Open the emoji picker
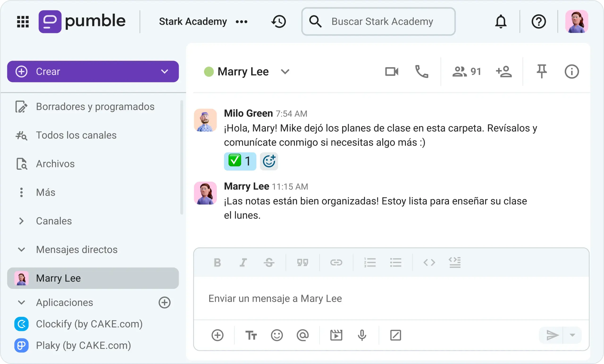The width and height of the screenshot is (604, 364). coord(277,335)
